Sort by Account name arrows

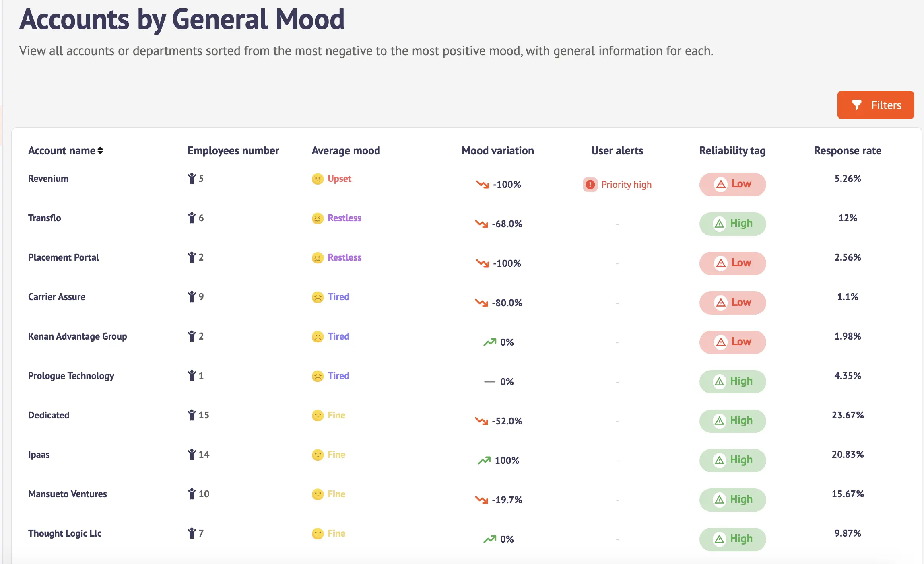100,150
